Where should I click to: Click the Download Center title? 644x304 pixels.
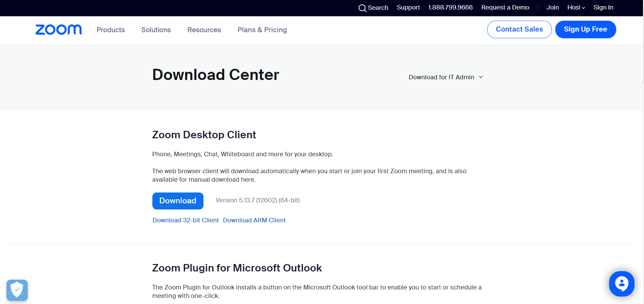point(216,75)
